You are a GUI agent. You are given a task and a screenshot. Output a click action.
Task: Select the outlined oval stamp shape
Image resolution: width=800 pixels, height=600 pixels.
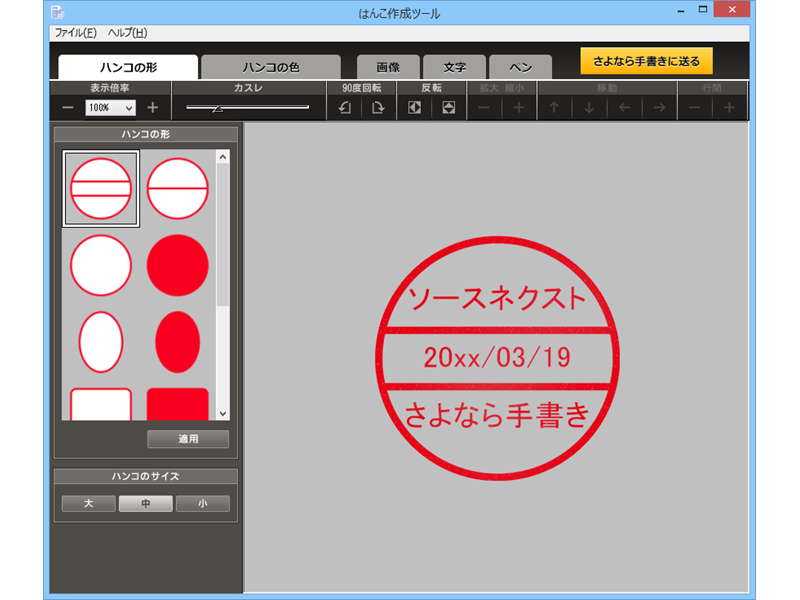tap(101, 342)
